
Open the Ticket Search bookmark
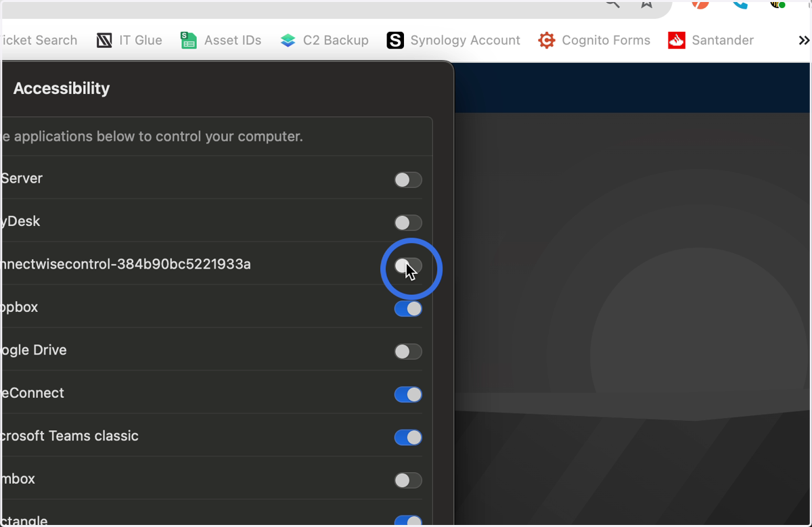click(x=39, y=41)
